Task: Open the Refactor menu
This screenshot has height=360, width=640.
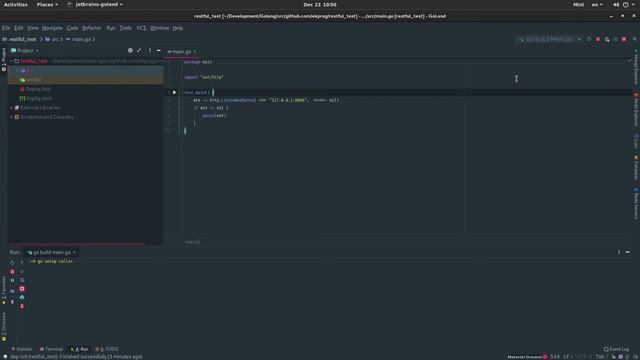Action: click(x=91, y=28)
